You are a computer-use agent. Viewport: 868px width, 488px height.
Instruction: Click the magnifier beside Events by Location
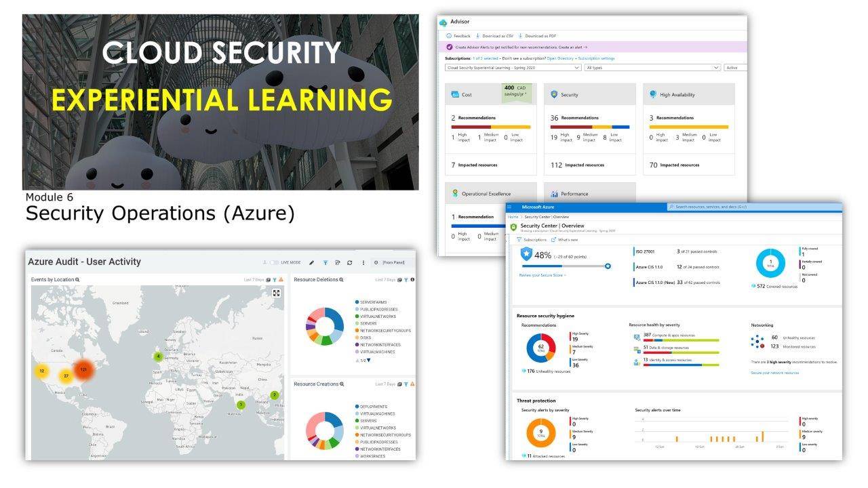coord(77,279)
